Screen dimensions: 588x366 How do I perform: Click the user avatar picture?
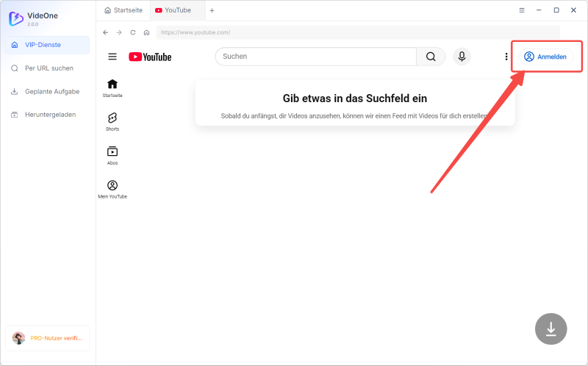18,338
